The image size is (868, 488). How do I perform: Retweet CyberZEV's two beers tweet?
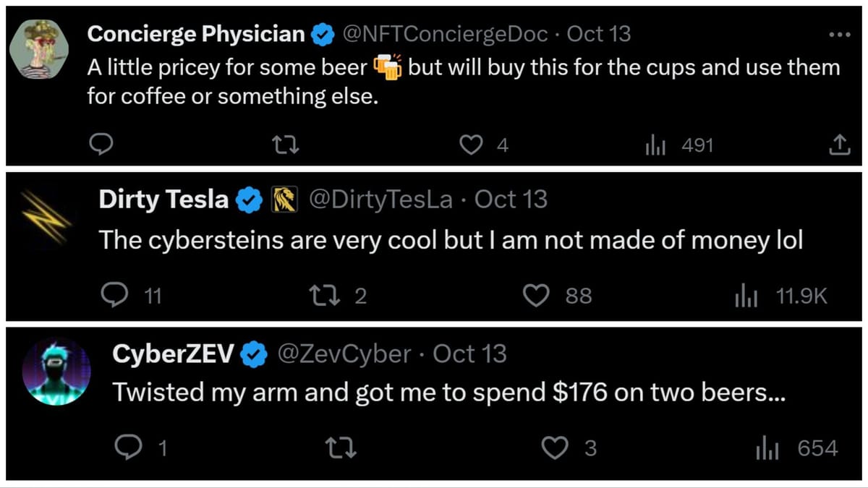(x=341, y=448)
